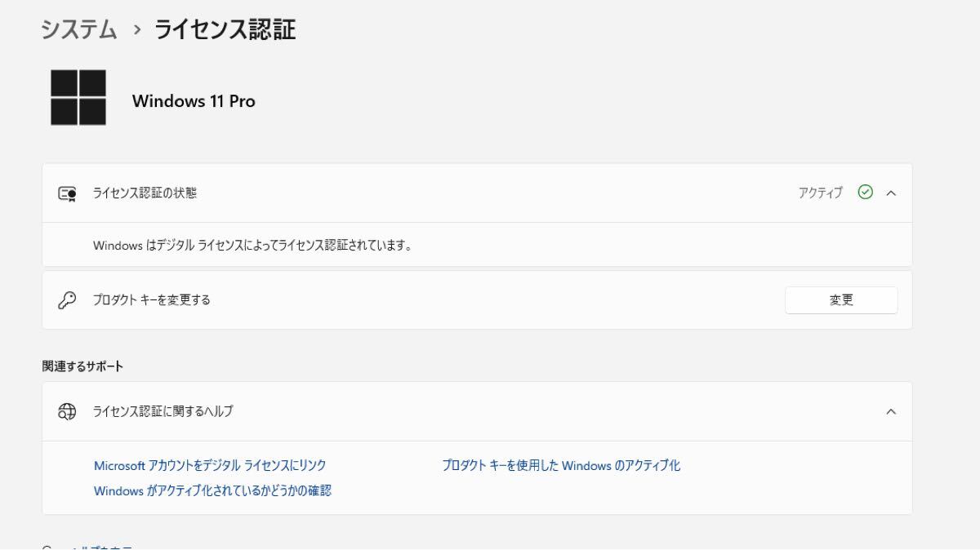Collapse the ライセンス認証の状態 section chevron
This screenshot has height=550, width=980.
click(891, 193)
